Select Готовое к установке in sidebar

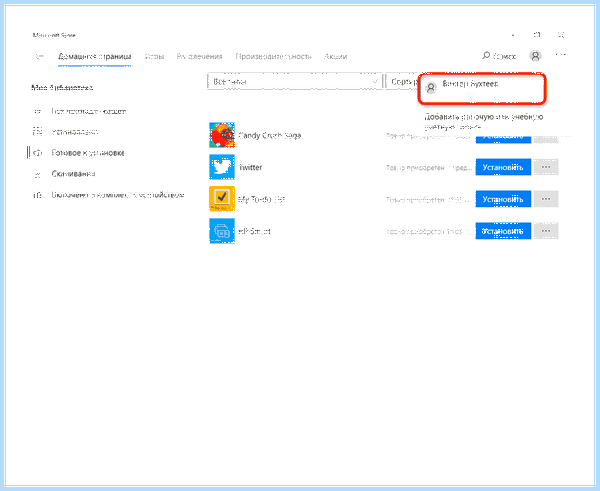point(88,153)
